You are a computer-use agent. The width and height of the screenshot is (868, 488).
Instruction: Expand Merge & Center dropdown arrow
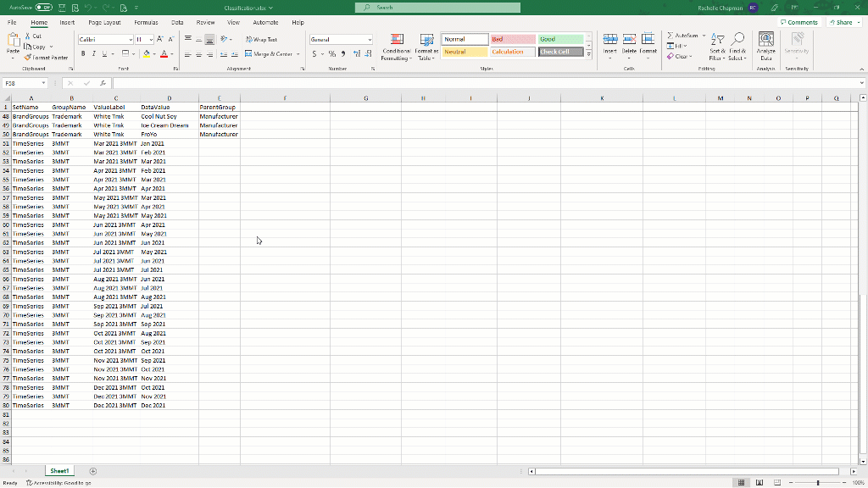[298, 54]
